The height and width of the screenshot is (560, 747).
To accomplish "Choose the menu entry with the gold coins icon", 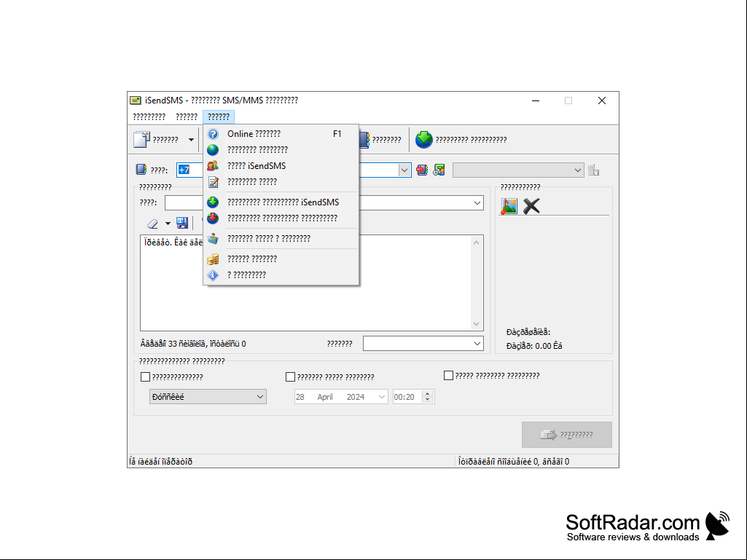I will pyautogui.click(x=281, y=259).
